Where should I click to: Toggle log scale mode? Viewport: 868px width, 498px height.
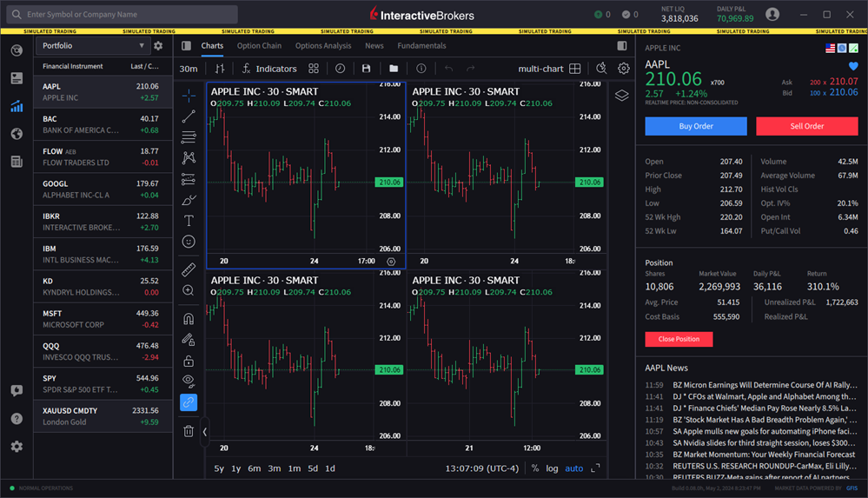[x=552, y=468]
